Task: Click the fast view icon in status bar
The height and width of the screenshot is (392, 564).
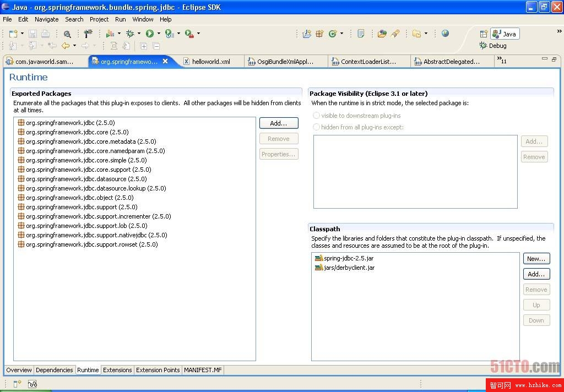Action: click(x=17, y=384)
